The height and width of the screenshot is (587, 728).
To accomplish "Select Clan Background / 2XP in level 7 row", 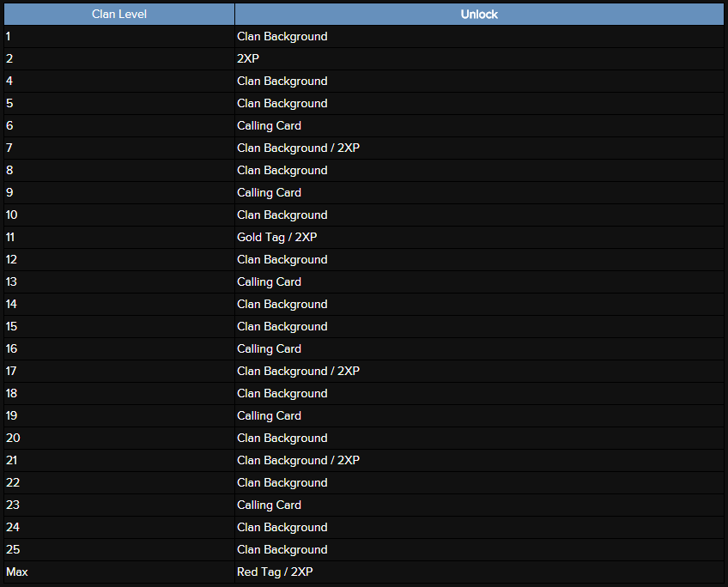I will click(x=479, y=148).
